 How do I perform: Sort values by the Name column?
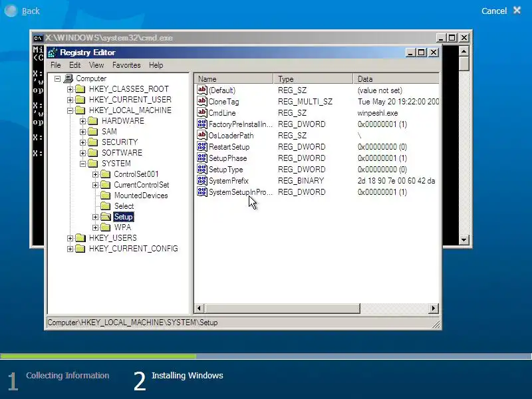click(234, 78)
